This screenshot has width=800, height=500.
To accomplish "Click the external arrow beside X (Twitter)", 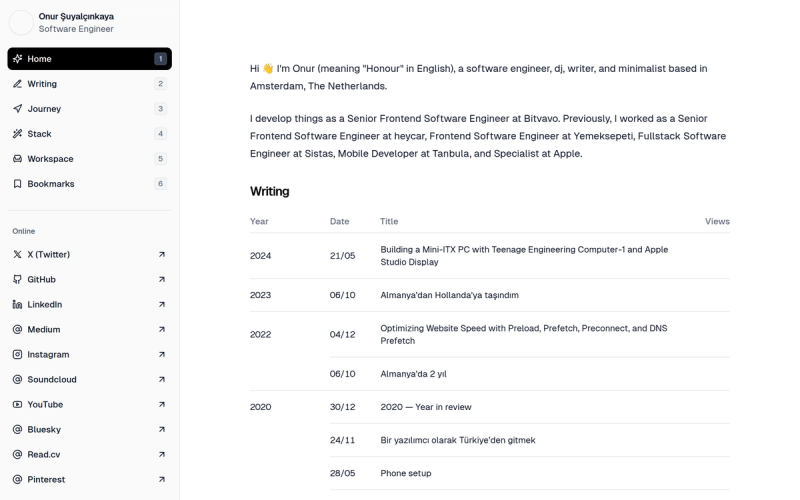I will click(x=162, y=254).
